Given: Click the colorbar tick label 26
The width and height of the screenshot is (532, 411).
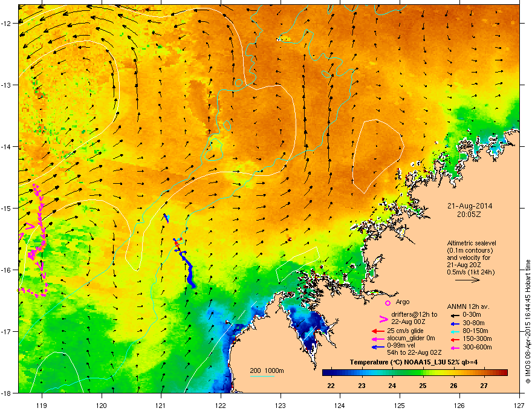Looking at the screenshot, I should pos(453,386).
